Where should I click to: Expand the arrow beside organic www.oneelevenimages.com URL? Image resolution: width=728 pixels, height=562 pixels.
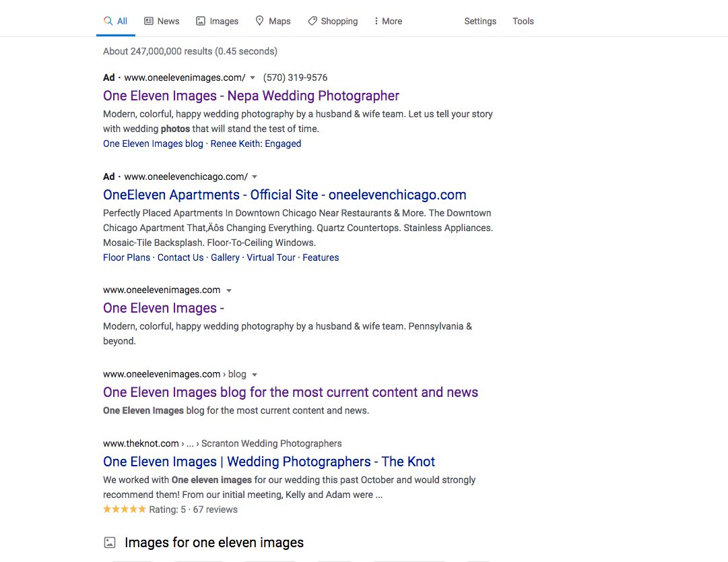pyautogui.click(x=229, y=290)
